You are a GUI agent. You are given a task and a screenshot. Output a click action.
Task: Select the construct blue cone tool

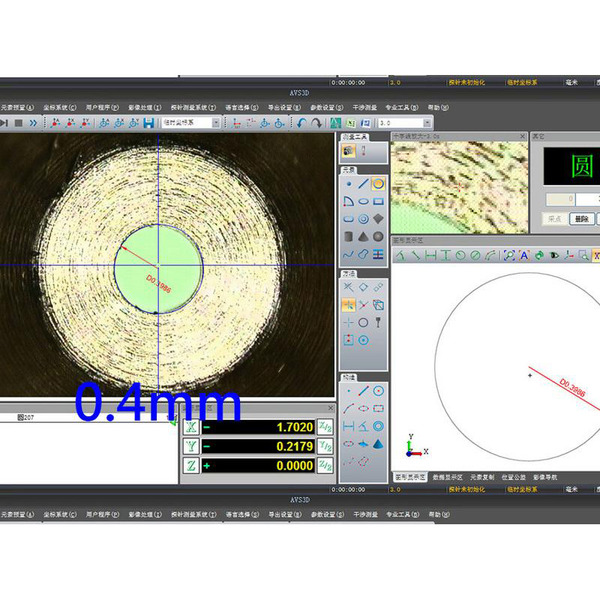378,444
